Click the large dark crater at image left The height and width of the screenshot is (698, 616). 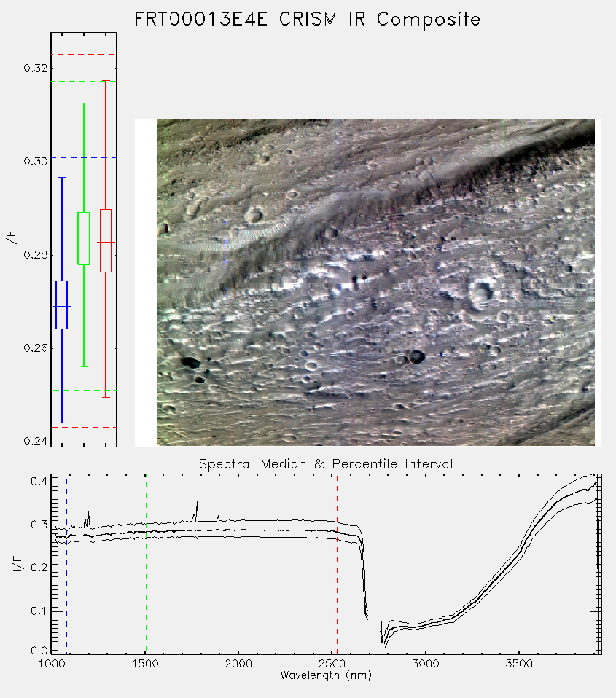click(x=191, y=362)
